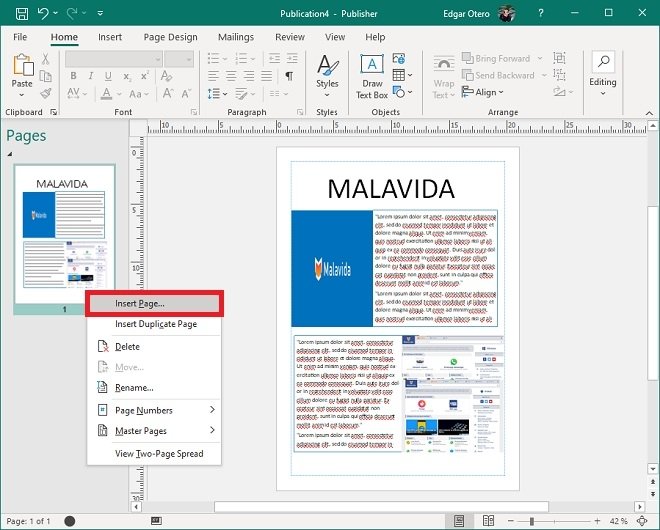This screenshot has width=660, height=530.
Task: Switch to the Insert tab
Action: [110, 37]
